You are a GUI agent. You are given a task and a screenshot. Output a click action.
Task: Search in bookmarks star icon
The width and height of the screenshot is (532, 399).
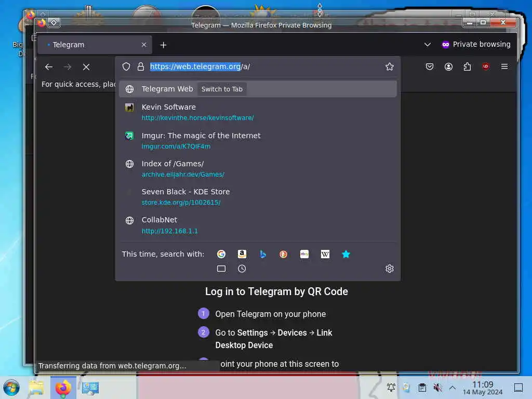[x=345, y=254]
